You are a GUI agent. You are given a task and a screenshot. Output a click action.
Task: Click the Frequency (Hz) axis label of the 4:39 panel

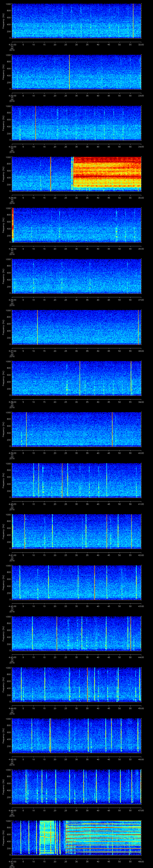4,429
